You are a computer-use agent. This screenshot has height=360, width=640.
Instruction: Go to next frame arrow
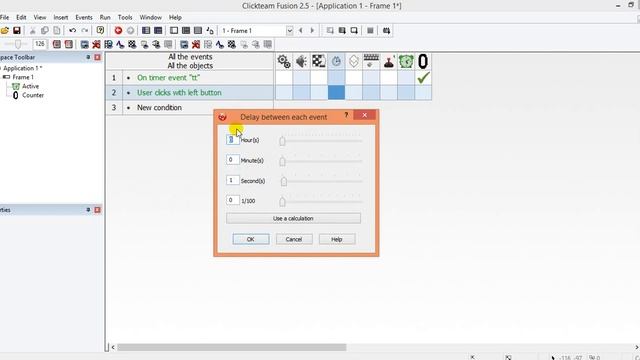point(312,31)
